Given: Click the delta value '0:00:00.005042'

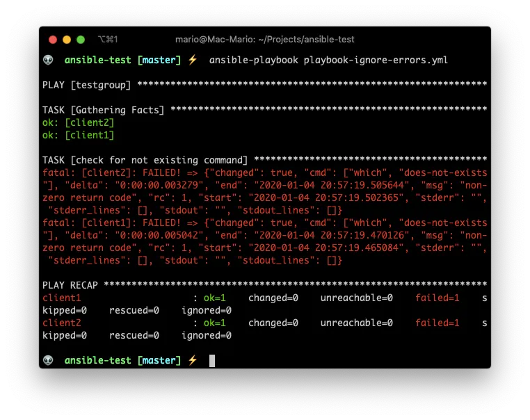Looking at the screenshot, I should 159,235.
